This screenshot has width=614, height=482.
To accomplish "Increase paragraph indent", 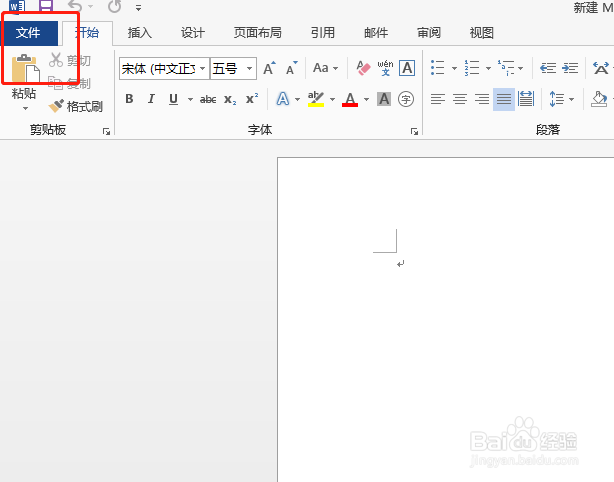I will point(570,68).
